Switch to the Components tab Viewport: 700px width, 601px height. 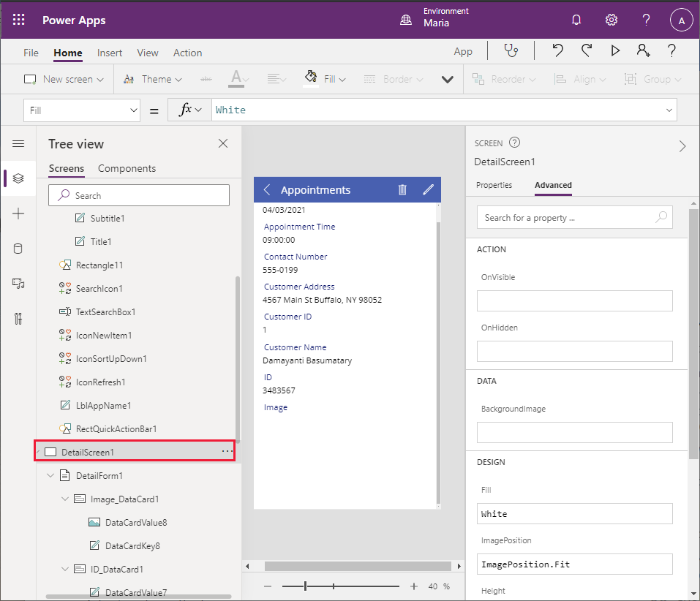click(x=127, y=168)
